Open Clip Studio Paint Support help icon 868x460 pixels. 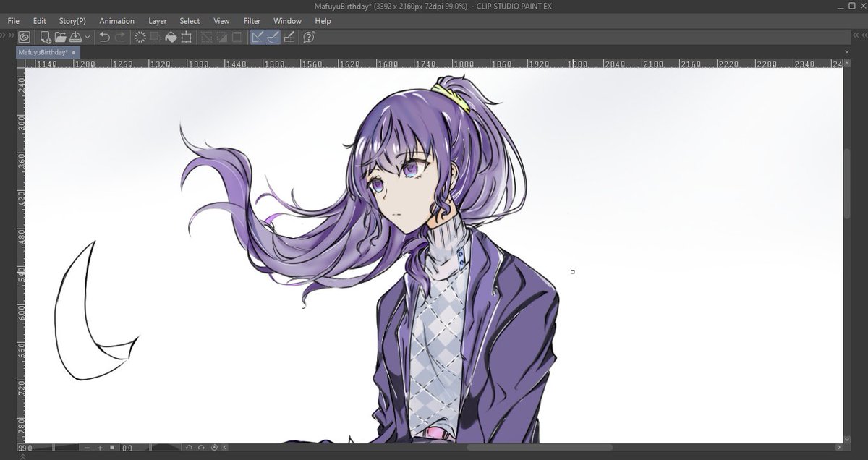point(309,37)
